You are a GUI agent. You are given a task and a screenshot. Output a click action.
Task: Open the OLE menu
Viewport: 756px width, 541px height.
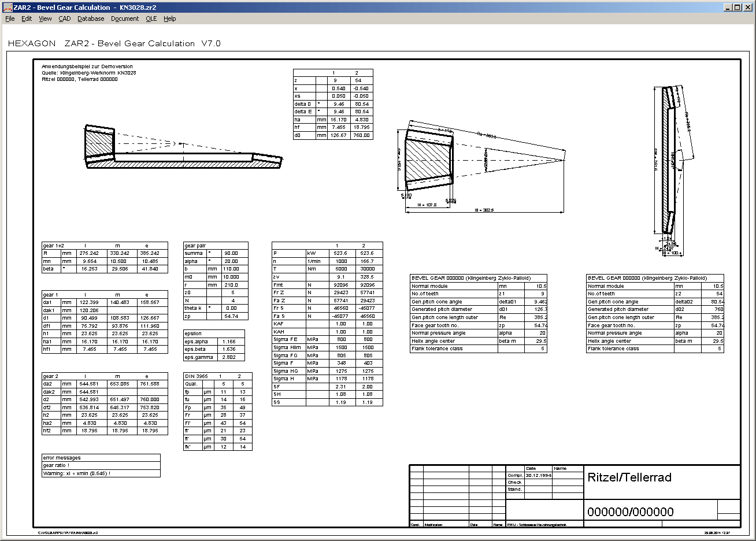(151, 18)
